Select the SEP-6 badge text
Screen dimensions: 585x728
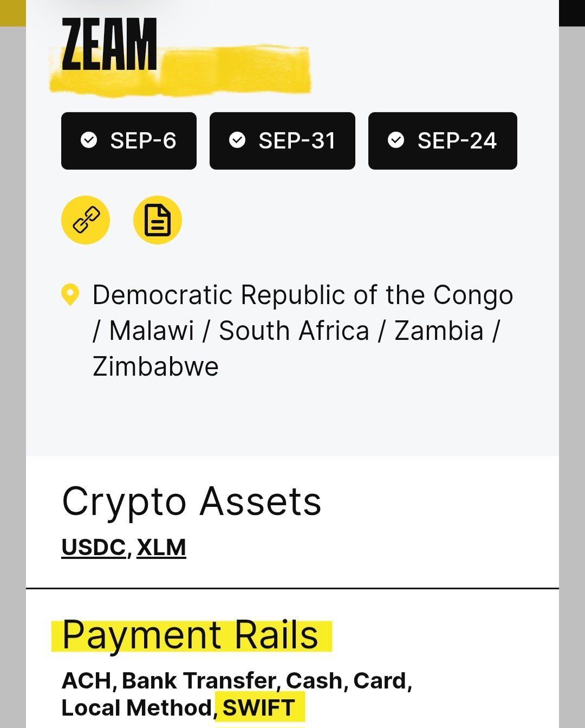point(143,141)
